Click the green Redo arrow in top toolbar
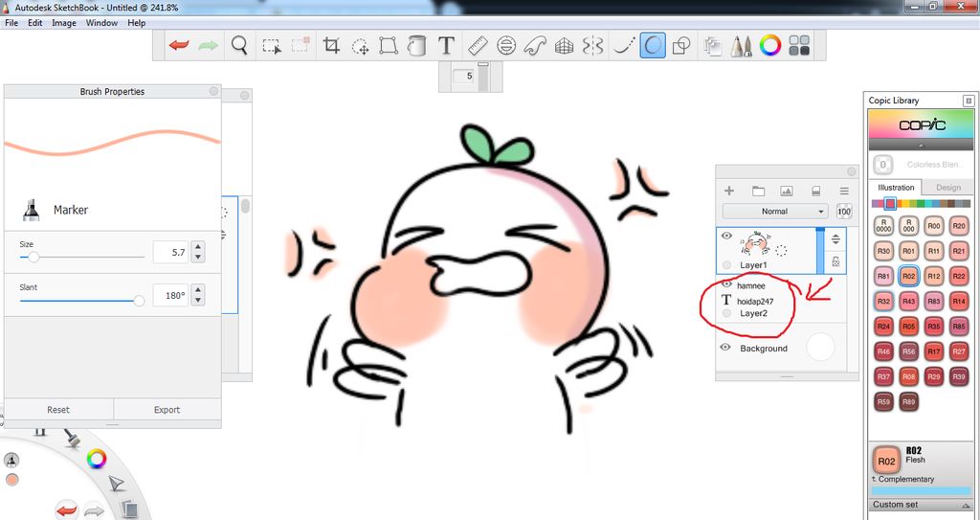 pyautogui.click(x=208, y=45)
